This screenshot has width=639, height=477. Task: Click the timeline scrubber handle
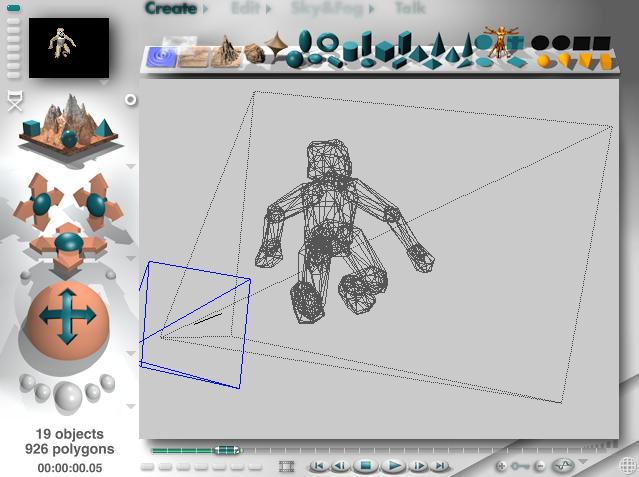click(226, 451)
